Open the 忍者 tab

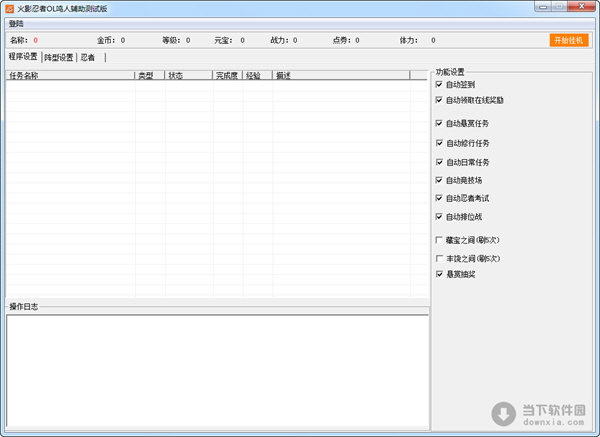coord(88,57)
